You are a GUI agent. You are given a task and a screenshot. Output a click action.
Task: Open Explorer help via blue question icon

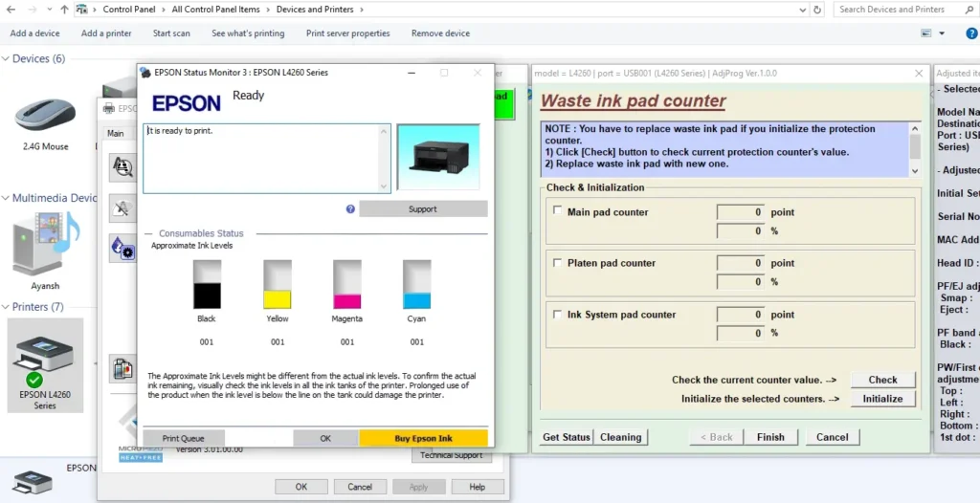(x=972, y=33)
